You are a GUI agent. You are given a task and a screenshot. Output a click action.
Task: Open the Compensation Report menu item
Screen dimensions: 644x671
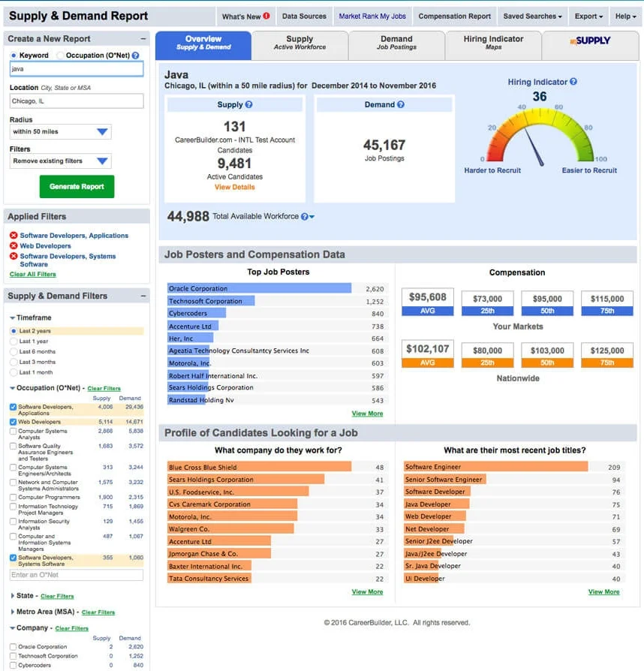pos(454,17)
